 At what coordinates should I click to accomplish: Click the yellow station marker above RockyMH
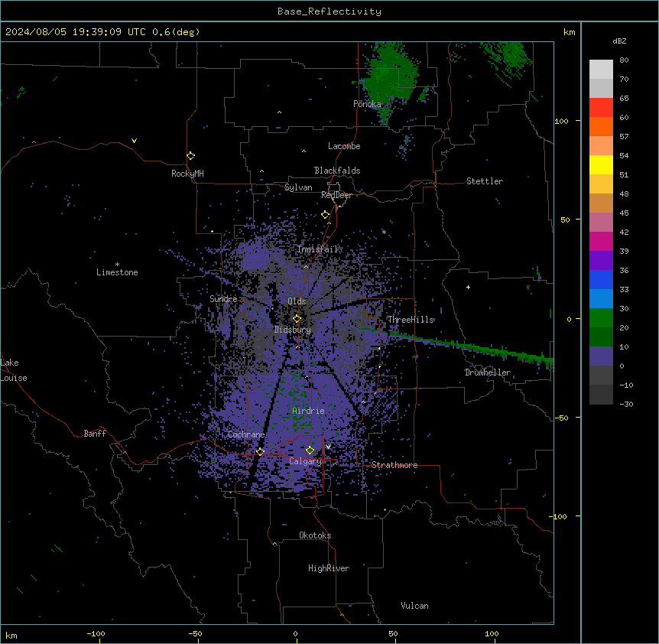[190, 156]
